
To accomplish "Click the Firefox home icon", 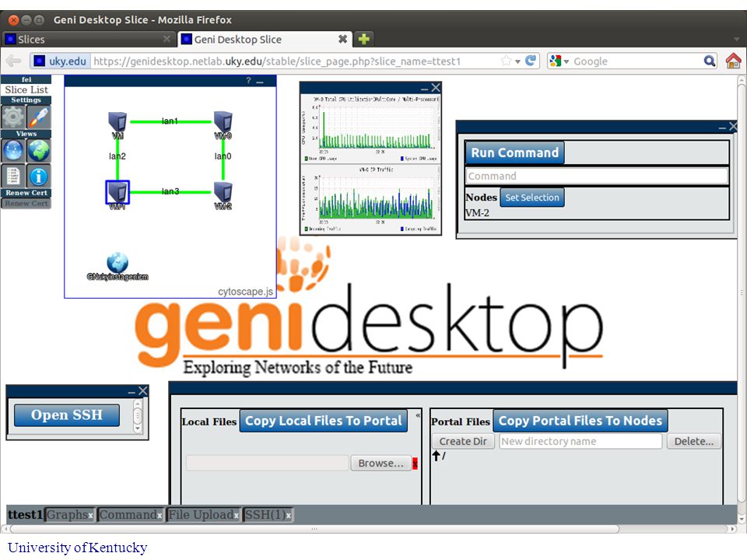I will pyautogui.click(x=733, y=61).
